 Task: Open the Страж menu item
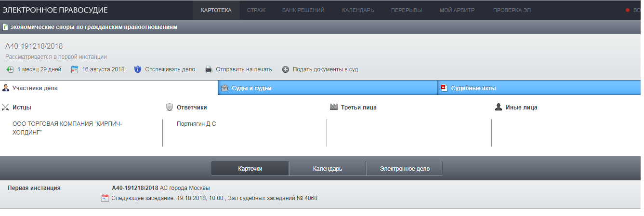click(x=256, y=10)
